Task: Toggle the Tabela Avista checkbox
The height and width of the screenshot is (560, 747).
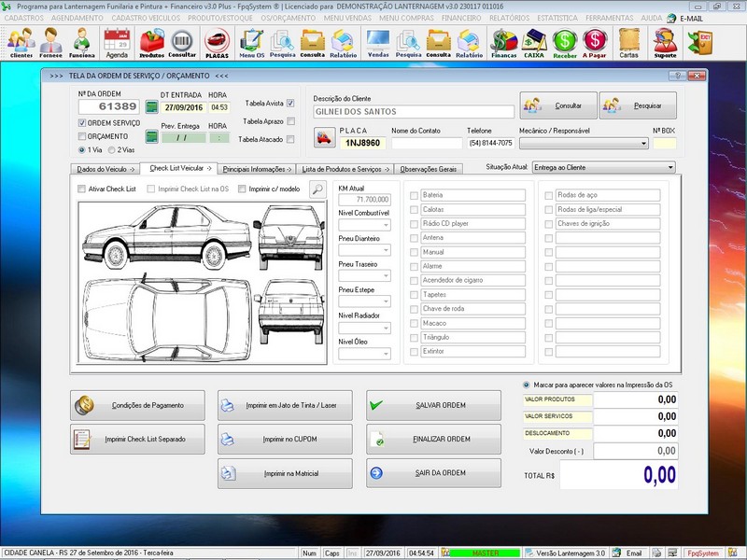Action: pos(291,104)
